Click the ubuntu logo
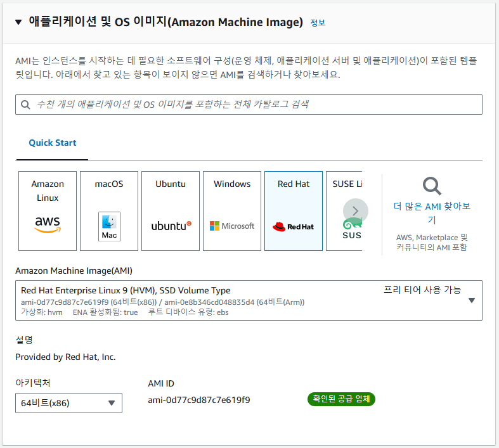Image resolution: width=499 pixels, height=448 pixels. [x=171, y=226]
